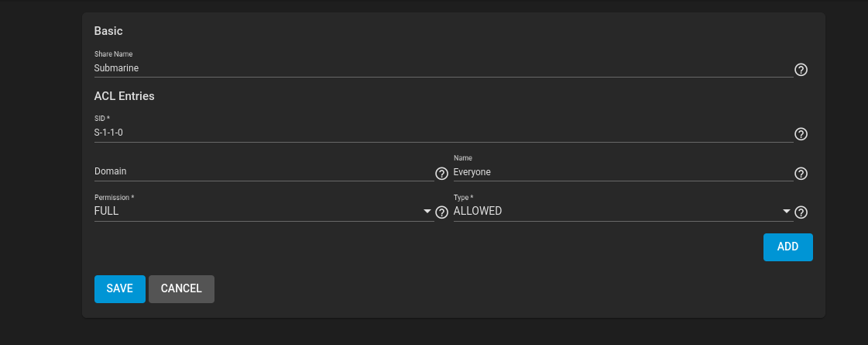Click the ACL Entries section heading
868x345 pixels.
coord(124,96)
